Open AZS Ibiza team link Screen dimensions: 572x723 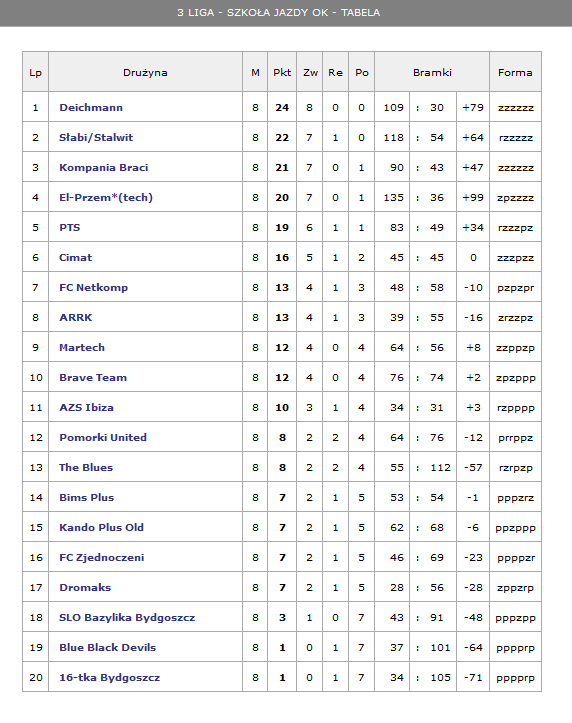[86, 407]
